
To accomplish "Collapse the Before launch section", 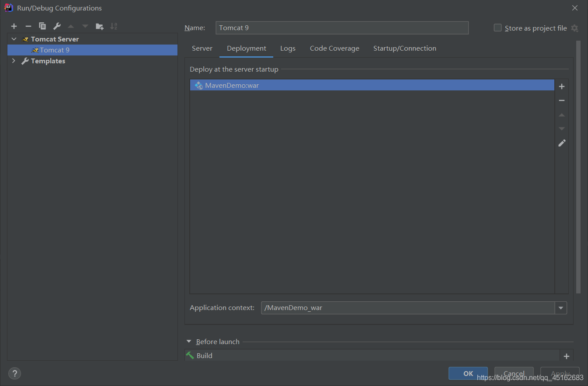I will 189,341.
